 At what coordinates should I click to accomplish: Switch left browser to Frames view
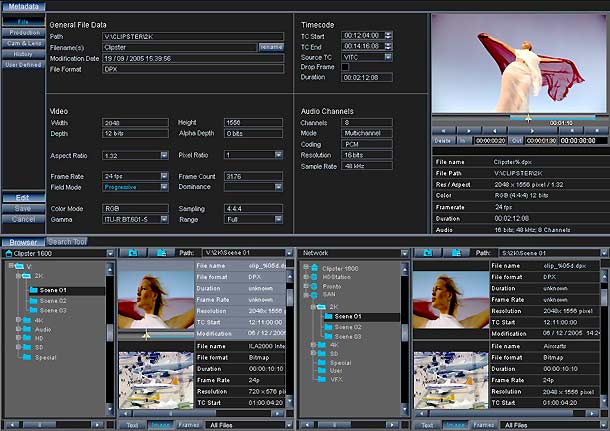click(x=189, y=425)
